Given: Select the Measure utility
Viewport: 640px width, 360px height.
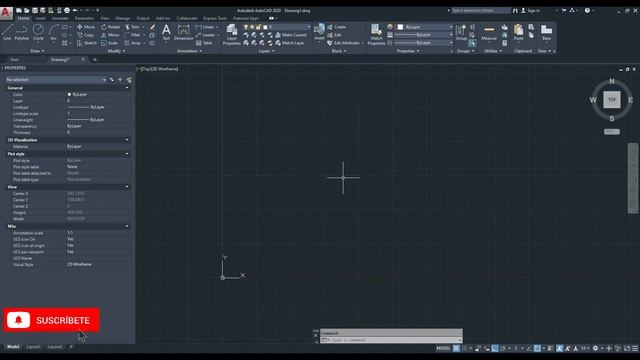Looking at the screenshot, I should click(489, 32).
